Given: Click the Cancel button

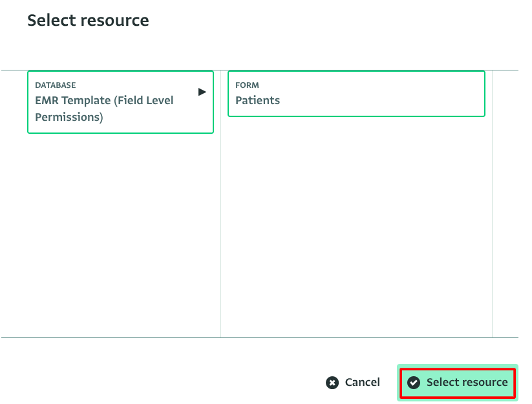Looking at the screenshot, I should (353, 383).
